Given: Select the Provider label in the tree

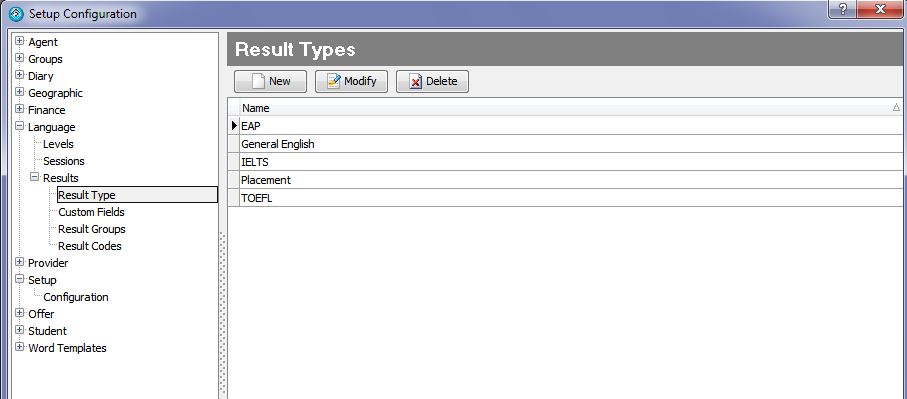Looking at the screenshot, I should point(48,263).
